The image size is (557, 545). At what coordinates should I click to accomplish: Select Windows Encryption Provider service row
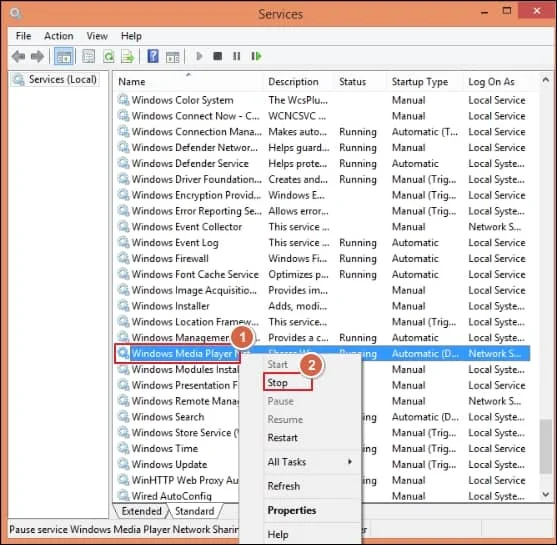(x=323, y=195)
